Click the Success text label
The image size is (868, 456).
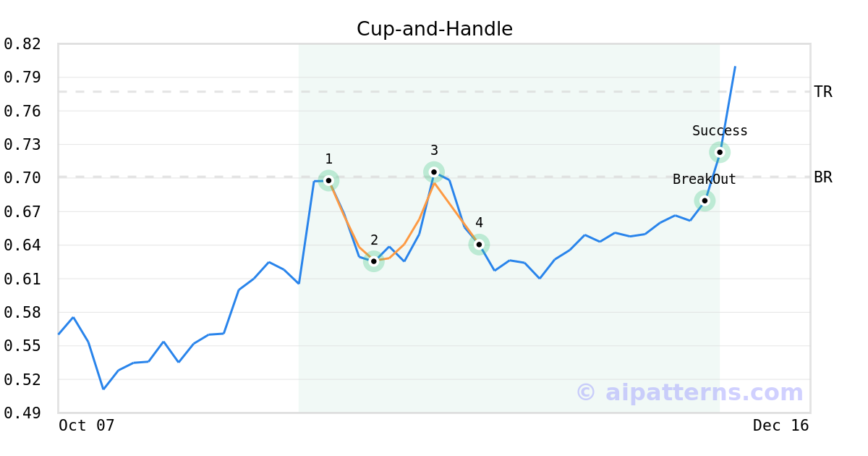(x=720, y=131)
